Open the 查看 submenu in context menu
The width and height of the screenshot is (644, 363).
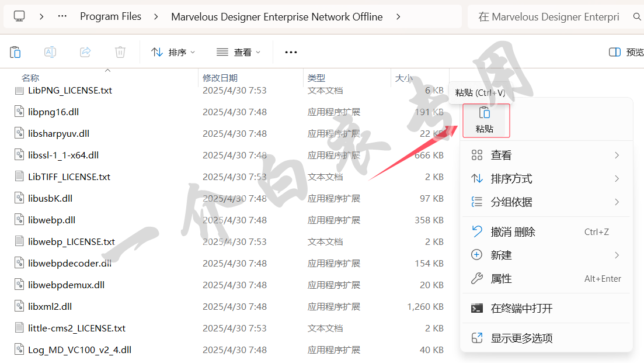tap(546, 155)
